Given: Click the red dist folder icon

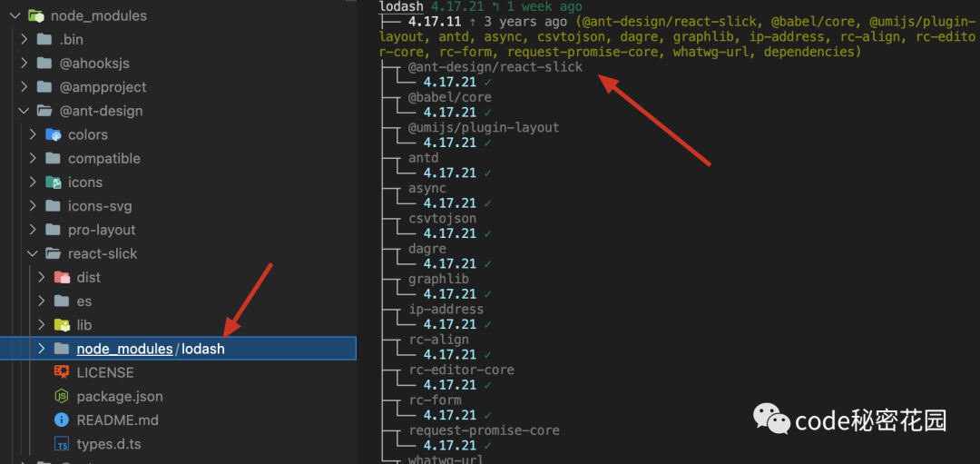Looking at the screenshot, I should point(62,277).
